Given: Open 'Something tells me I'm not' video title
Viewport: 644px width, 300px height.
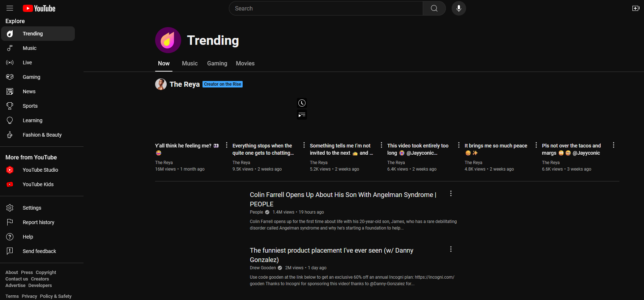Looking at the screenshot, I should click(341, 149).
